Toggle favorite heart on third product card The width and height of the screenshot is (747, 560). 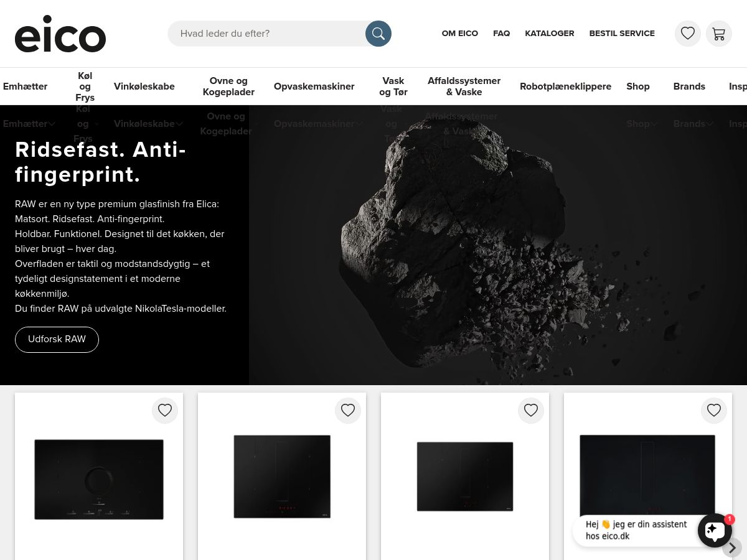click(531, 411)
